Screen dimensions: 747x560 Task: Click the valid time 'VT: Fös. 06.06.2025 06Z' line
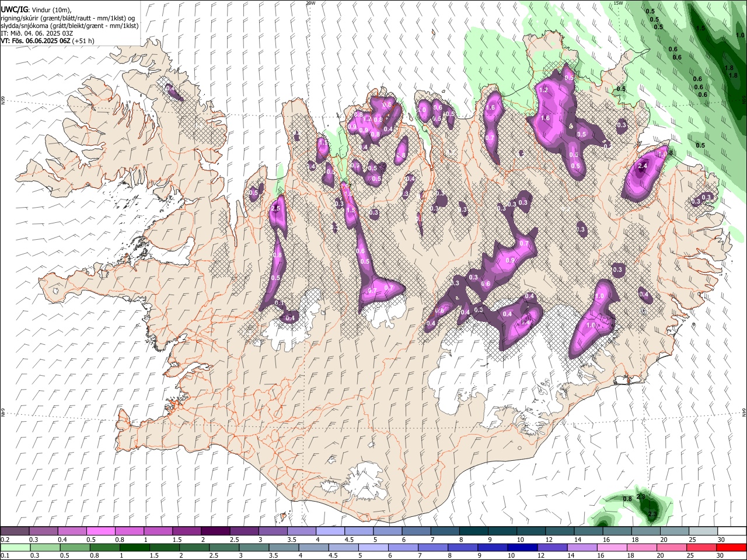click(47, 41)
